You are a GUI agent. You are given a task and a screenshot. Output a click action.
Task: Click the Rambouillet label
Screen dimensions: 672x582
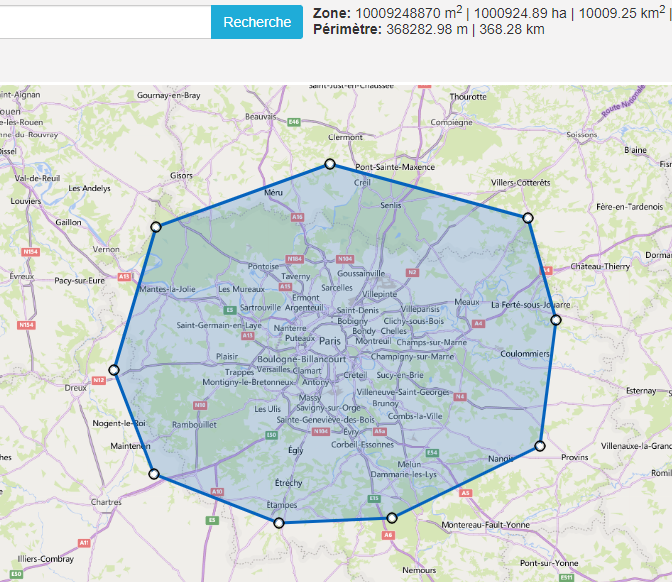pyautogui.click(x=194, y=425)
